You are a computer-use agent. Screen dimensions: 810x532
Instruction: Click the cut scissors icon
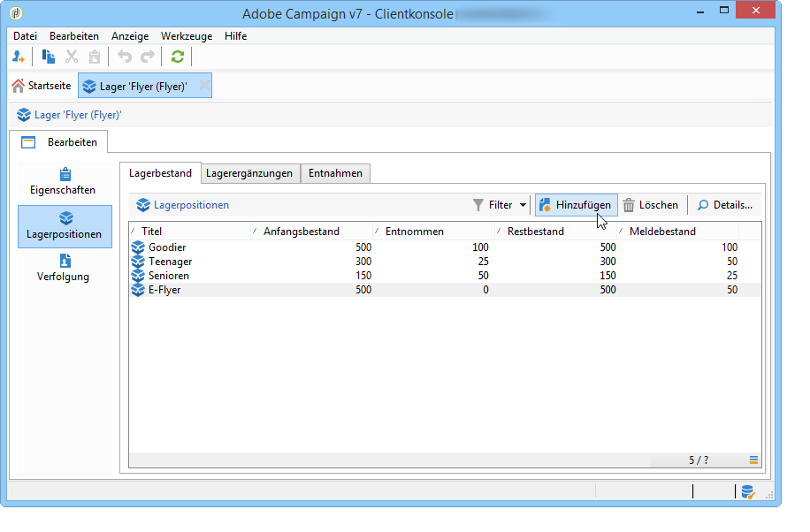pyautogui.click(x=72, y=57)
